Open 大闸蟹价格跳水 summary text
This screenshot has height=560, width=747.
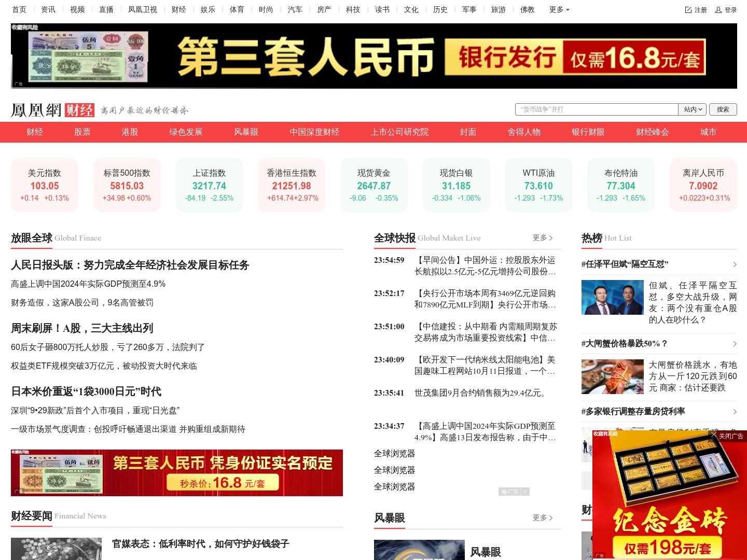(693, 376)
